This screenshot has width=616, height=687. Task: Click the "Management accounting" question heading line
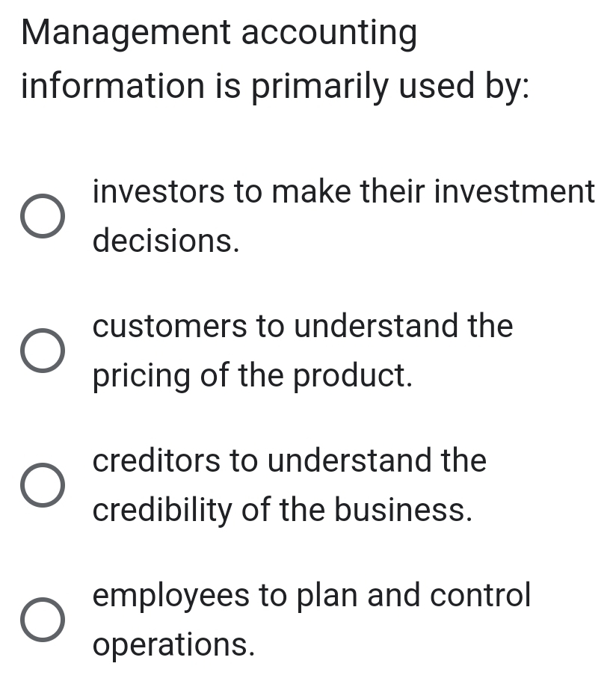[219, 34]
